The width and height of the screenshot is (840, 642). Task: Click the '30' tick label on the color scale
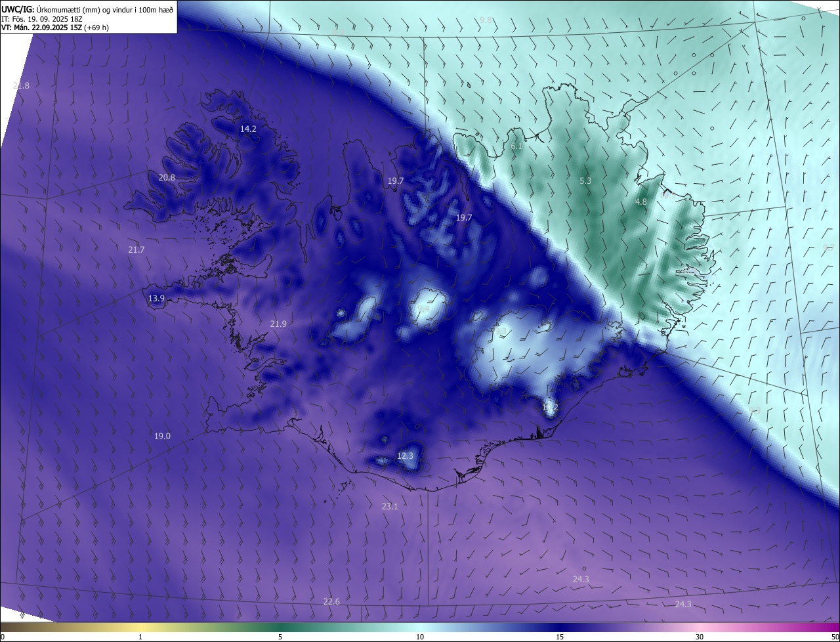(700, 637)
